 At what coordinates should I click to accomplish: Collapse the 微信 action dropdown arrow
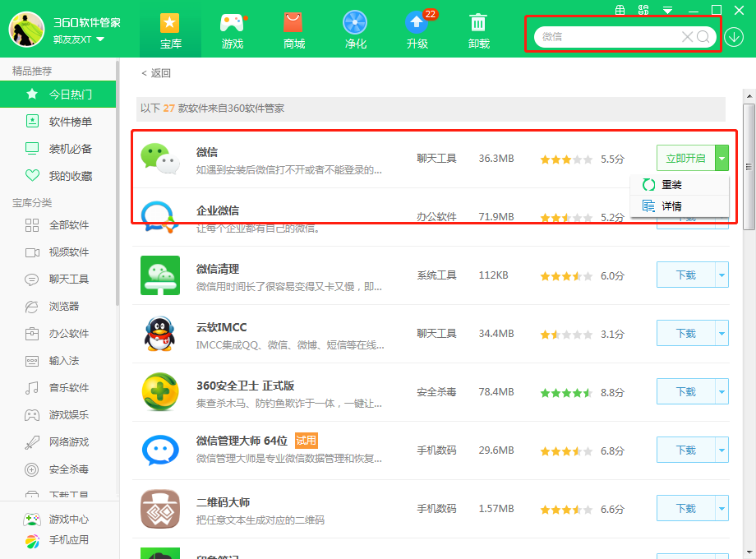[721, 158]
